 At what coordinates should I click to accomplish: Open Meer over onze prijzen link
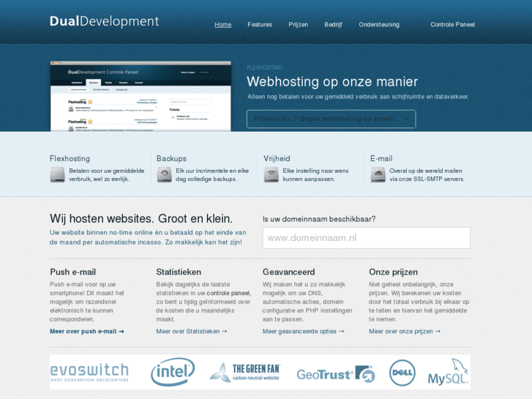tap(405, 332)
